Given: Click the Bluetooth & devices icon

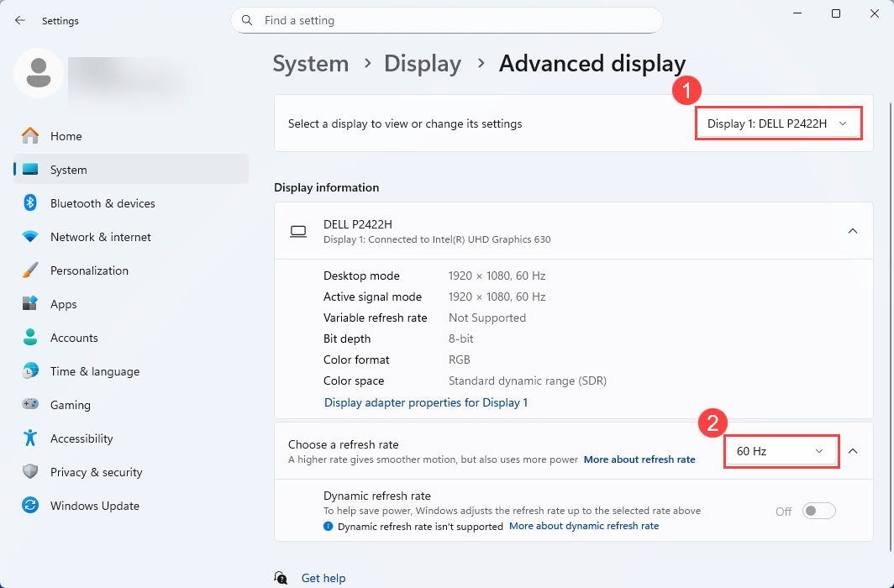Looking at the screenshot, I should click(x=30, y=203).
